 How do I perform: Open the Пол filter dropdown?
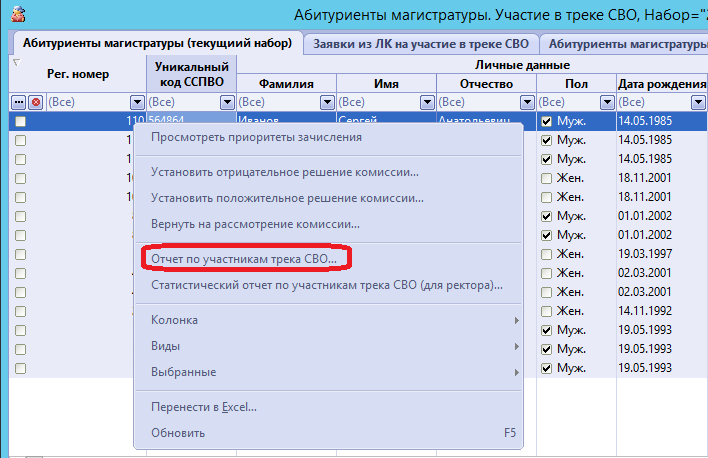(608, 103)
